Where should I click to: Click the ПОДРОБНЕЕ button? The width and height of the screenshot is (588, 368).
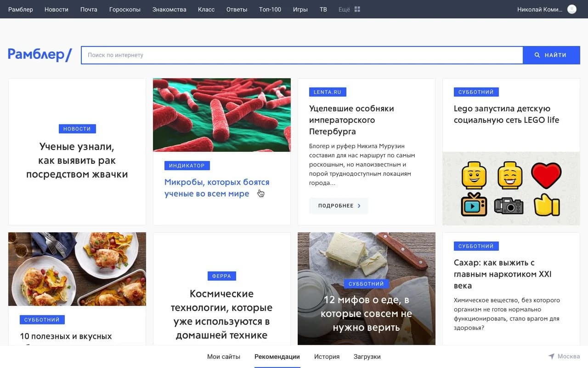(339, 206)
